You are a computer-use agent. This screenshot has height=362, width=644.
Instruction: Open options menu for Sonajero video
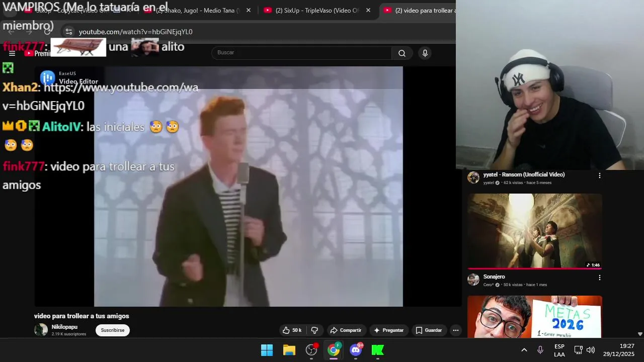(x=599, y=278)
